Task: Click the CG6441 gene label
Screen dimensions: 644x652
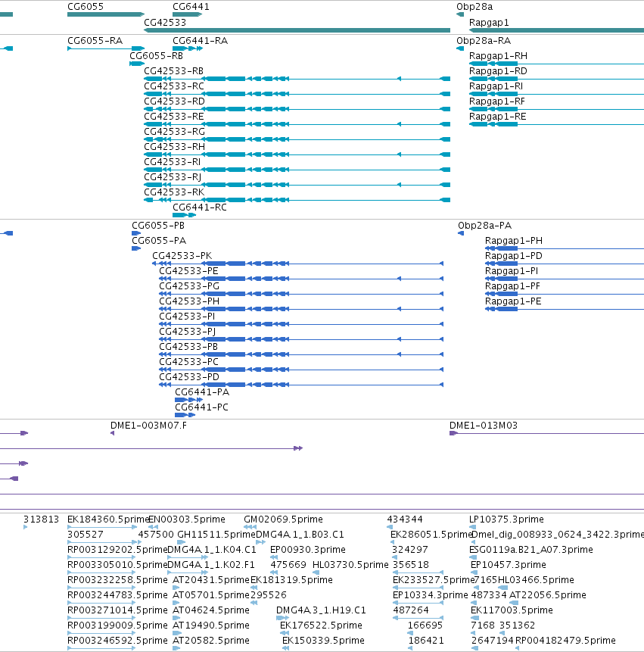Action: [x=191, y=7]
